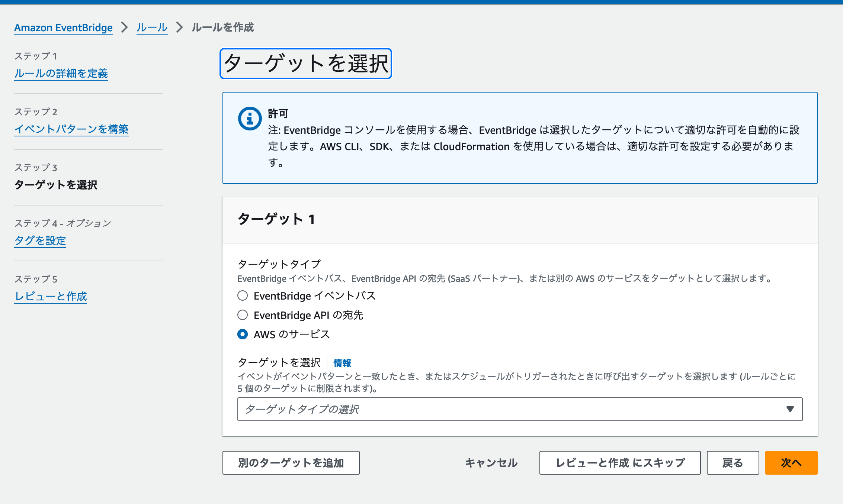
Task: Click the current step ターゲットを選択 in sidebar
Action: (x=56, y=185)
